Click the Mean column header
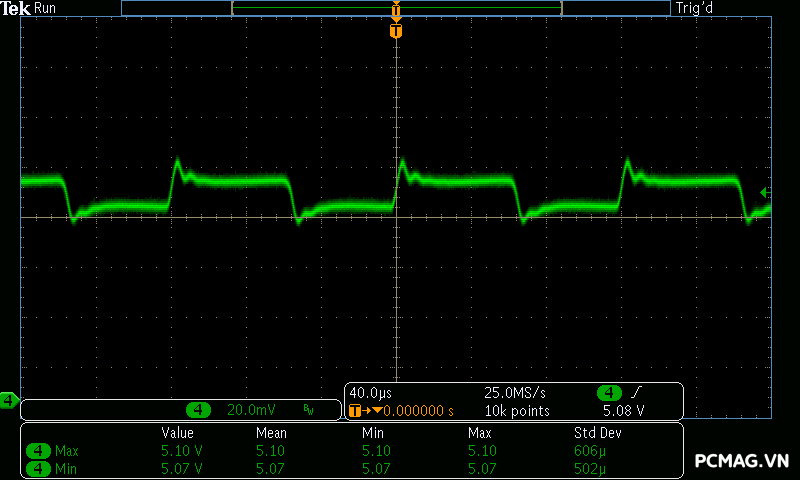 point(271,433)
